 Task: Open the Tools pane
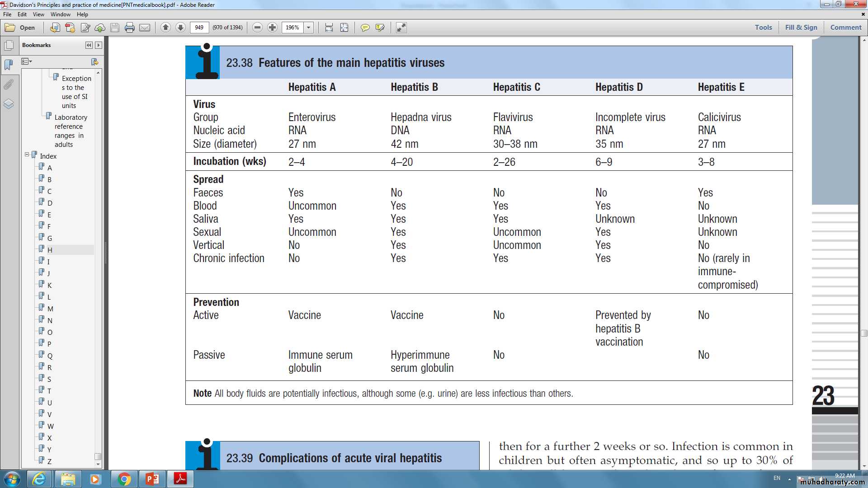[763, 27]
